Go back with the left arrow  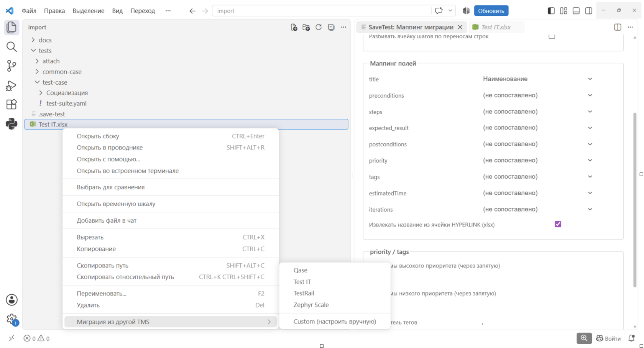click(x=192, y=11)
